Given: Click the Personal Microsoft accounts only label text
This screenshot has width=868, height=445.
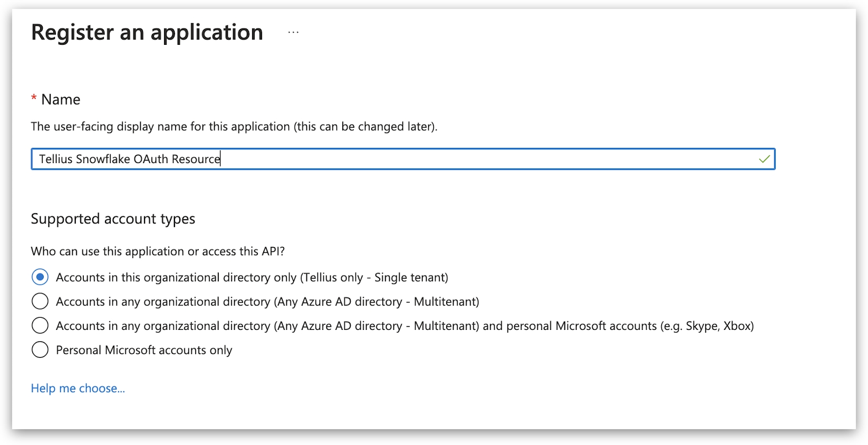Looking at the screenshot, I should click(x=144, y=351).
